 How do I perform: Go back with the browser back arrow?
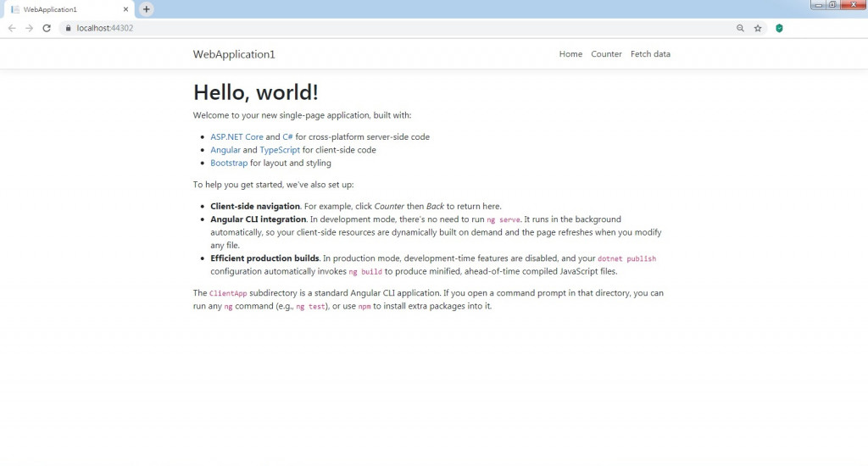click(12, 28)
